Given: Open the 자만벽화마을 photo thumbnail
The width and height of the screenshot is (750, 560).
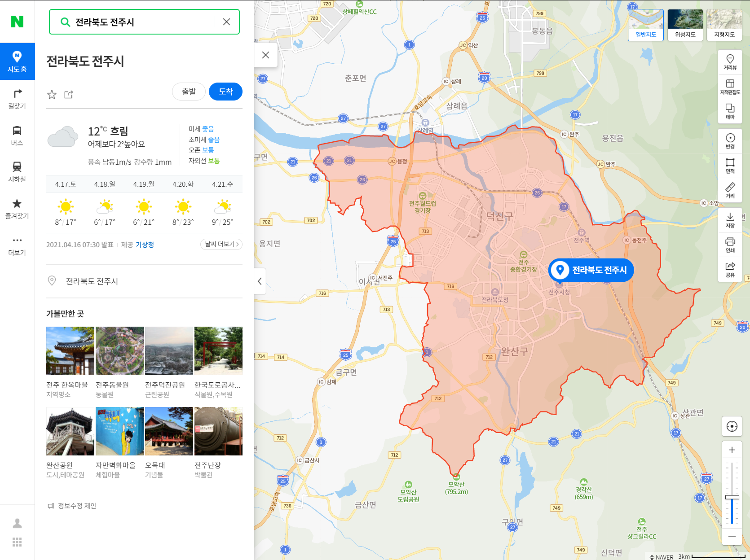Looking at the screenshot, I should pos(119,431).
